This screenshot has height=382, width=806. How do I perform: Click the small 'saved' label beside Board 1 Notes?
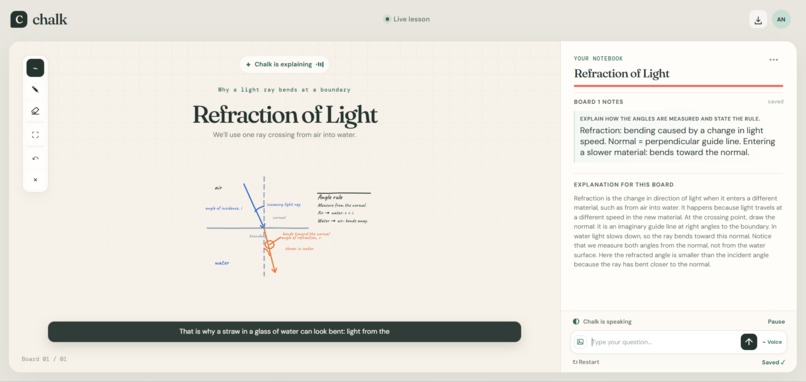pyautogui.click(x=776, y=102)
